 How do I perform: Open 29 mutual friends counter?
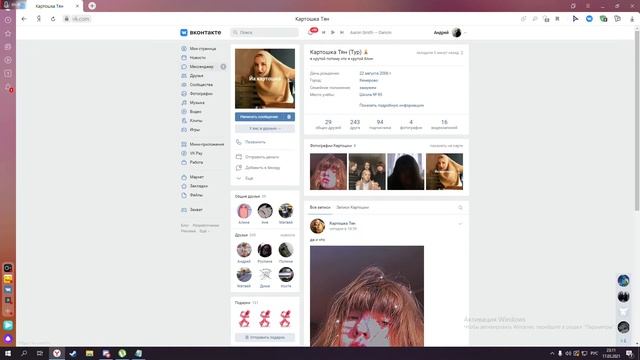tap(328, 124)
